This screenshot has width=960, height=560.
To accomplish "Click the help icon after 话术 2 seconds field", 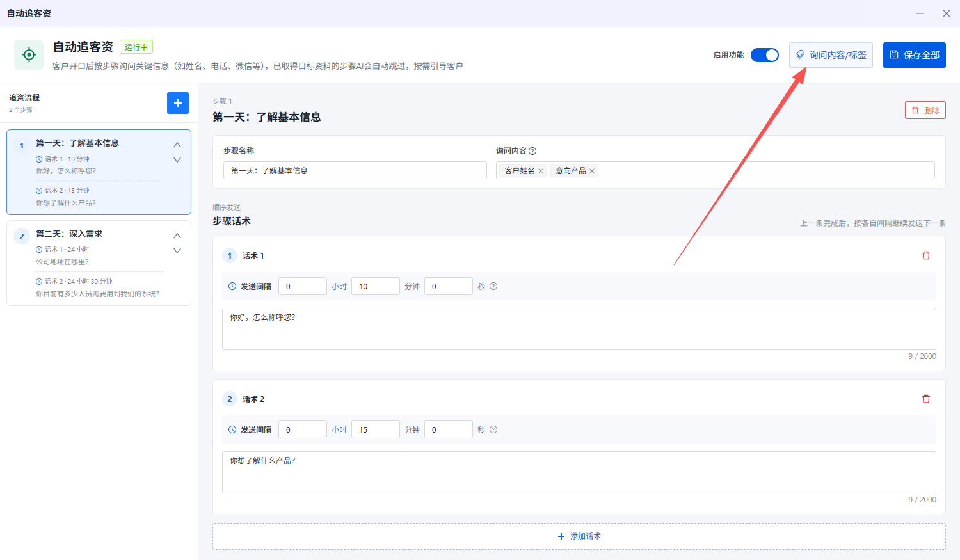I will tap(493, 429).
